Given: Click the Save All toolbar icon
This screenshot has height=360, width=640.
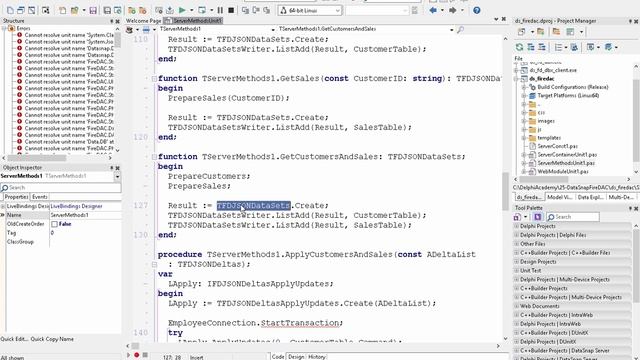Looking at the screenshot, I should point(107,10).
